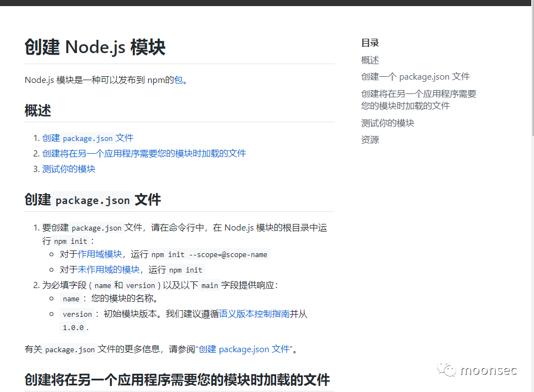Viewport: 534px width, 392px height.
Task: Click the 目录 sidebar heading
Action: click(370, 43)
